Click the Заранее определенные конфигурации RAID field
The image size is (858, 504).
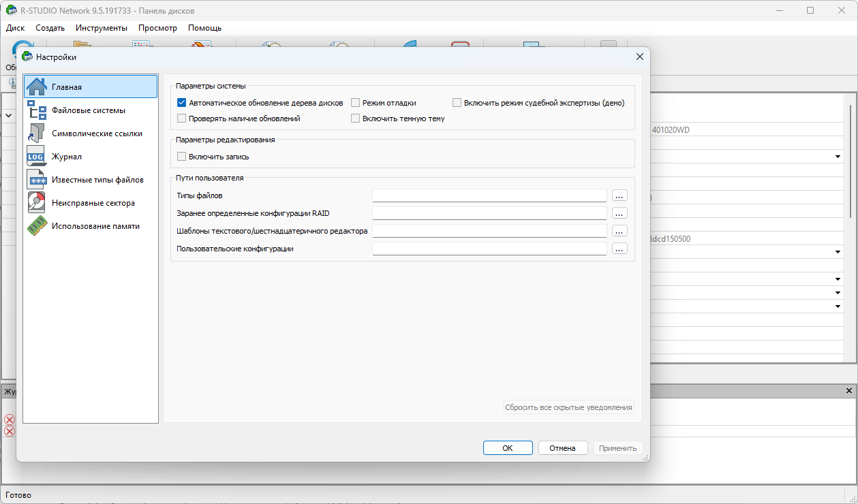tap(489, 214)
